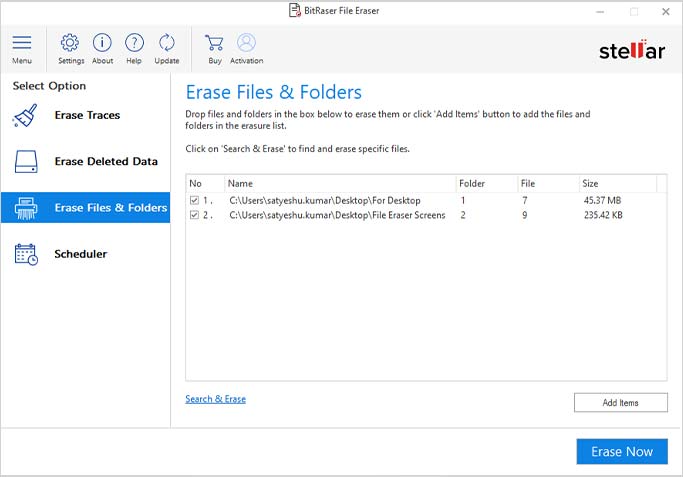
Task: Click the 235.42 KB size value
Action: [603, 215]
